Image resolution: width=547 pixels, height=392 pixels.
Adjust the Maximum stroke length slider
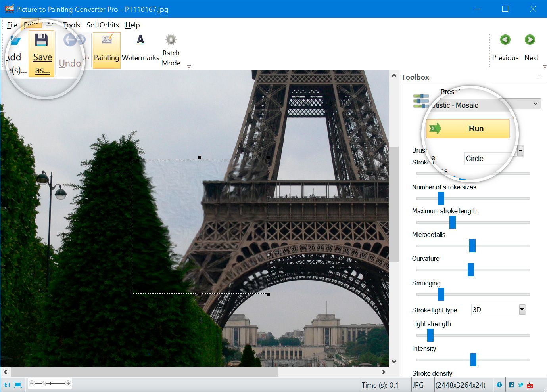click(452, 222)
